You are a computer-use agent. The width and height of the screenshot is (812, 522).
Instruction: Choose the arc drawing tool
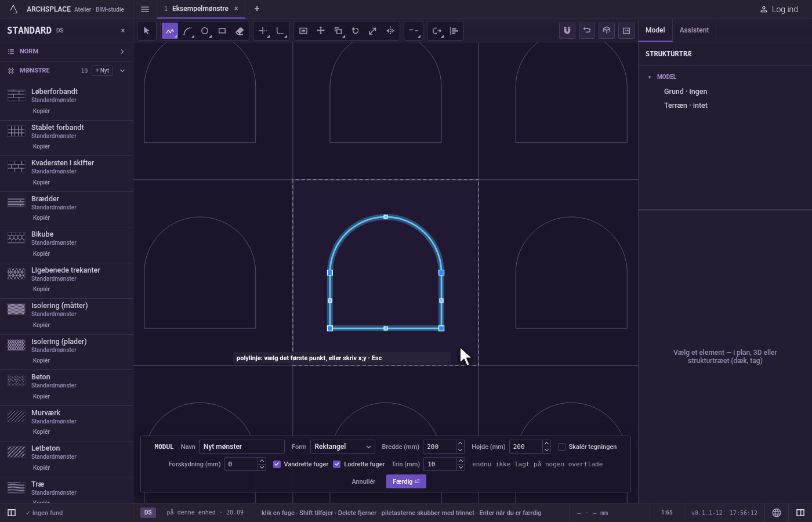pyautogui.click(x=187, y=31)
